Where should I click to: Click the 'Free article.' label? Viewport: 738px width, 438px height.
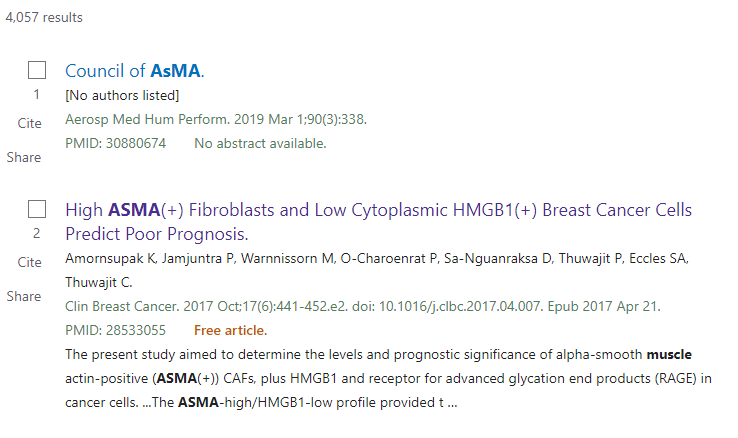(230, 330)
